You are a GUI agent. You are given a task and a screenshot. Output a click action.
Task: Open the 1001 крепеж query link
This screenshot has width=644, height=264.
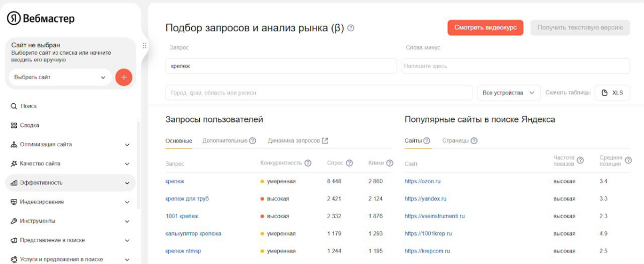point(182,216)
